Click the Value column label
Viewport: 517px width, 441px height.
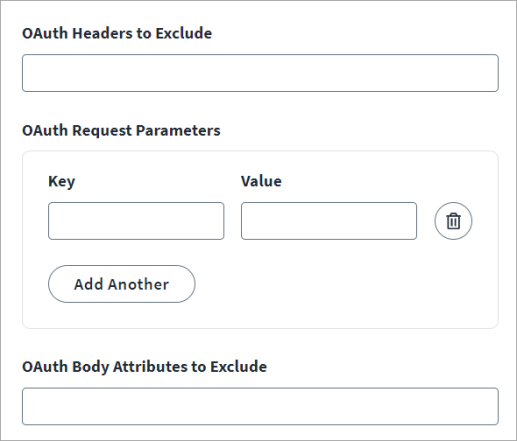(x=261, y=181)
